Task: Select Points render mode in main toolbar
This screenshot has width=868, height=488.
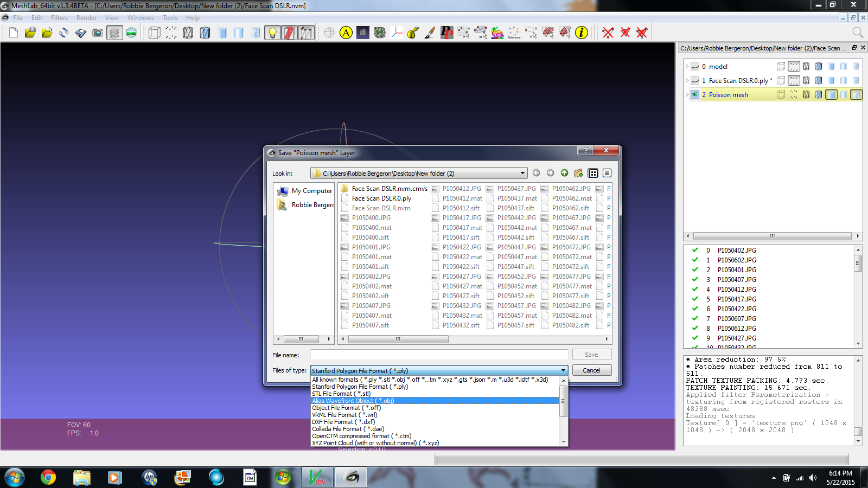Action: point(171,33)
